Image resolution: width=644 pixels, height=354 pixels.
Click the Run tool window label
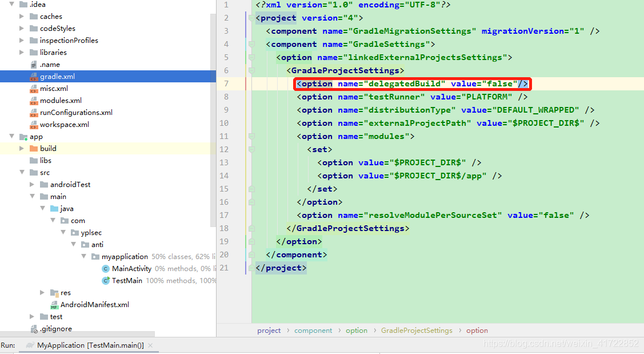[8, 345]
